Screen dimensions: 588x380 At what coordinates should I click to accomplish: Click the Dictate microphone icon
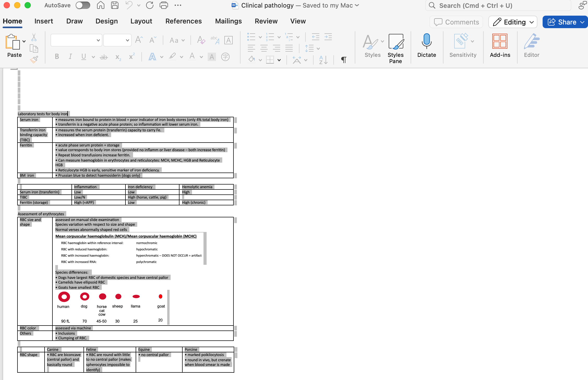pyautogui.click(x=427, y=41)
